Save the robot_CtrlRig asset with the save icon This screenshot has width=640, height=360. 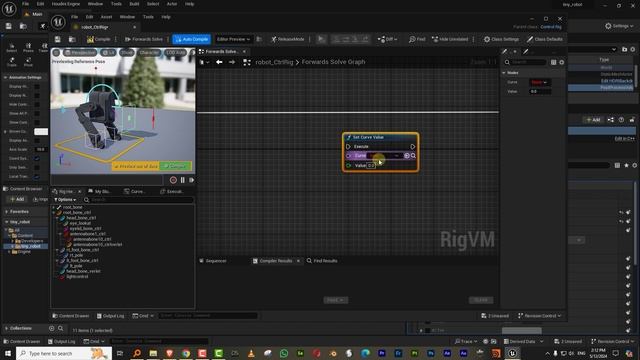(58, 39)
